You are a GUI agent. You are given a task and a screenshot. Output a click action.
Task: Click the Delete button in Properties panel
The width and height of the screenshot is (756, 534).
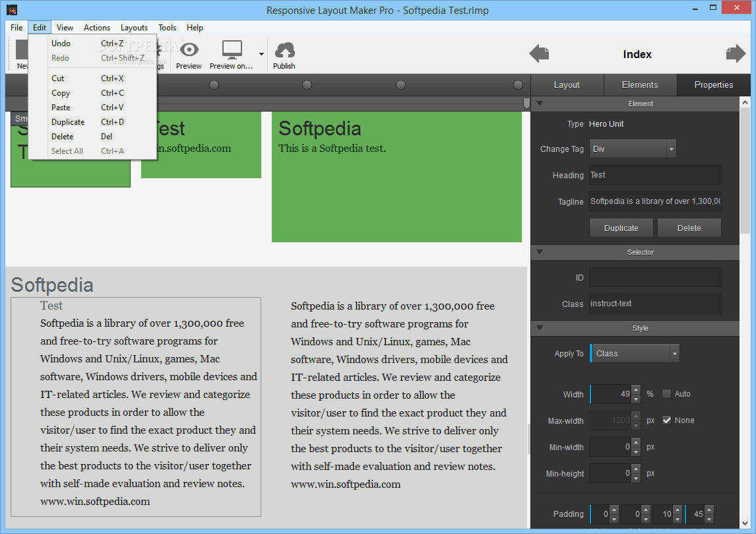tap(689, 228)
